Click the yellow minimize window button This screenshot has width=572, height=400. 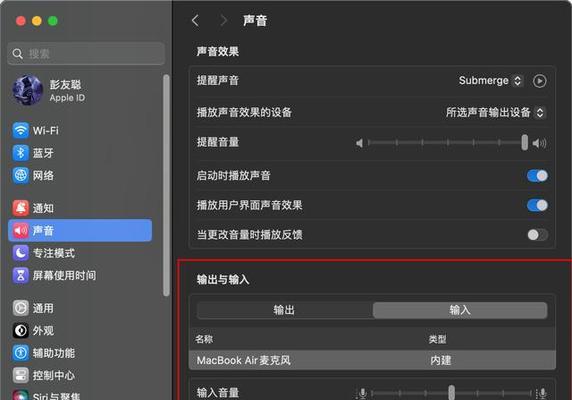pyautogui.click(x=36, y=21)
